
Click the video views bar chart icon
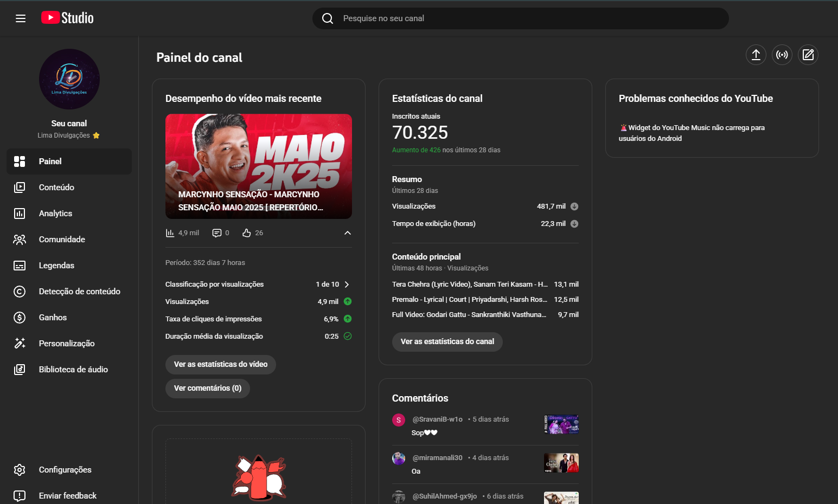tap(170, 233)
